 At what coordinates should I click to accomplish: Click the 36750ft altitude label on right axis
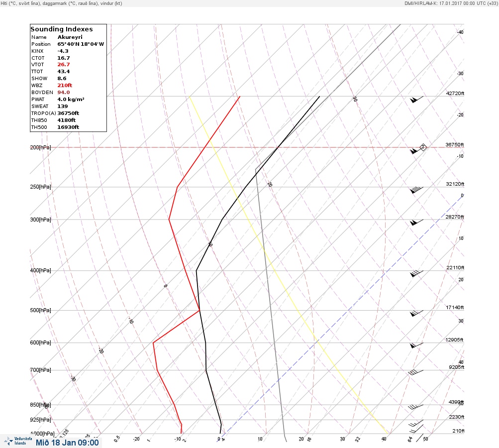[x=455, y=144]
